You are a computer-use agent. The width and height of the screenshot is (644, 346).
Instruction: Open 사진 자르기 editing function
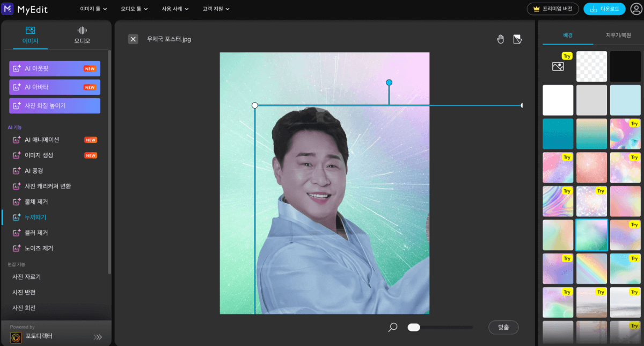coord(27,277)
